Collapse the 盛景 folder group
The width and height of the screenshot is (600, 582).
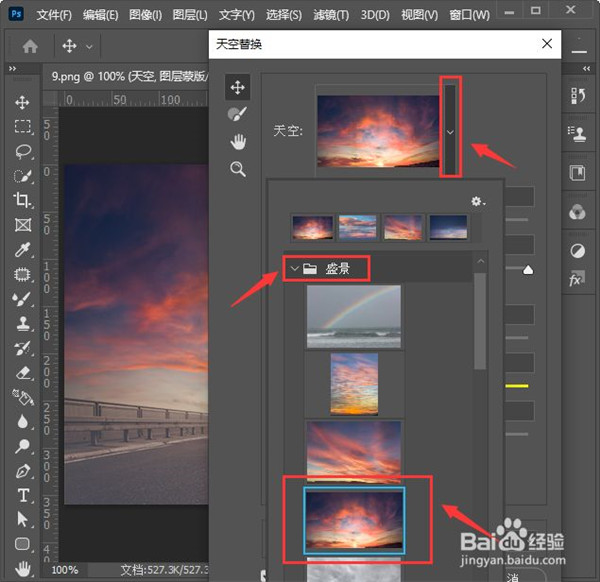point(294,268)
